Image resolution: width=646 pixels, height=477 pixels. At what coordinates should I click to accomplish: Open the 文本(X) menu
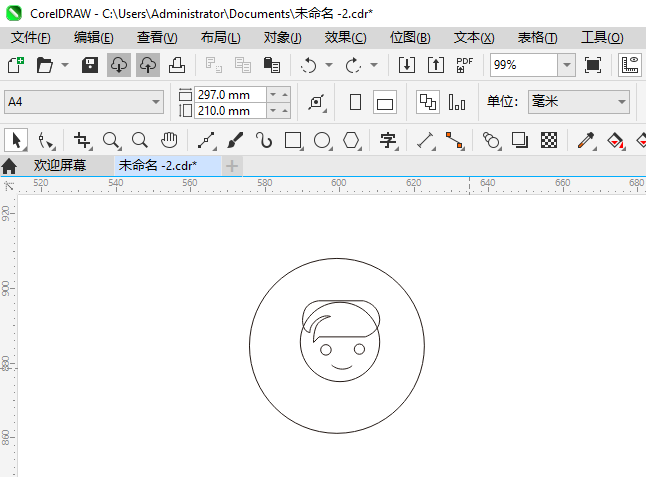click(474, 38)
